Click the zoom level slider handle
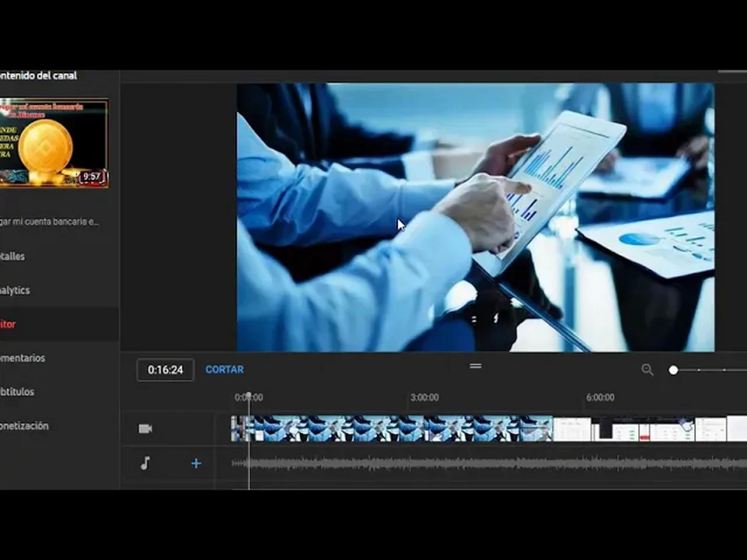The height and width of the screenshot is (560, 747). pos(673,370)
